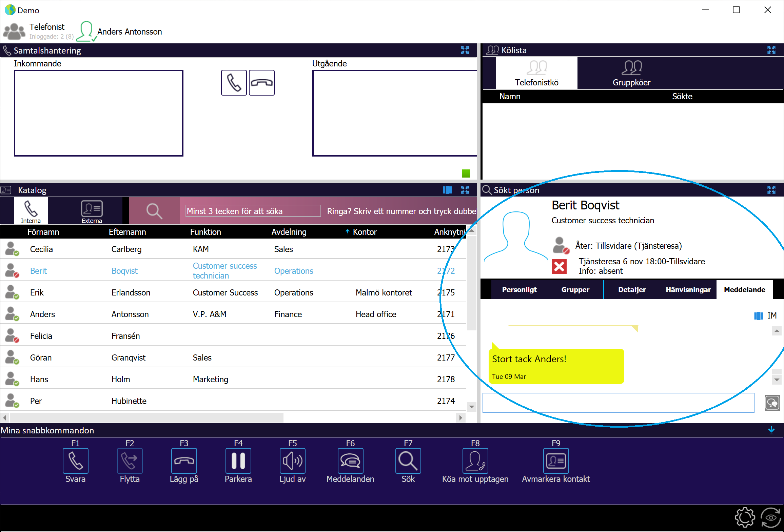
Task: Click the refresh view eye icon
Action: [771, 517]
